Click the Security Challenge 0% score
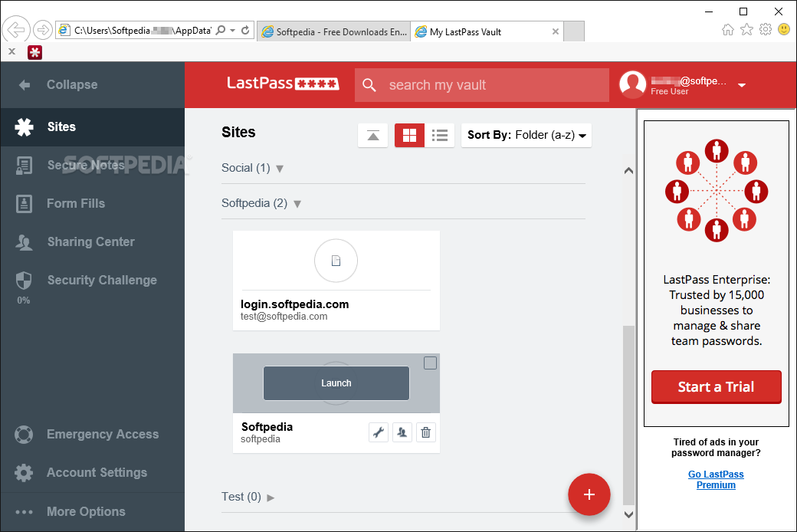This screenshot has height=532, width=797. coord(24,300)
